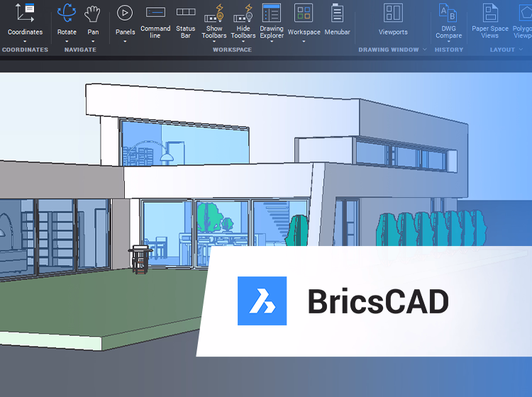Click the BricsCAD logo
Image resolution: width=532 pixels, height=397 pixels.
[x=262, y=301]
